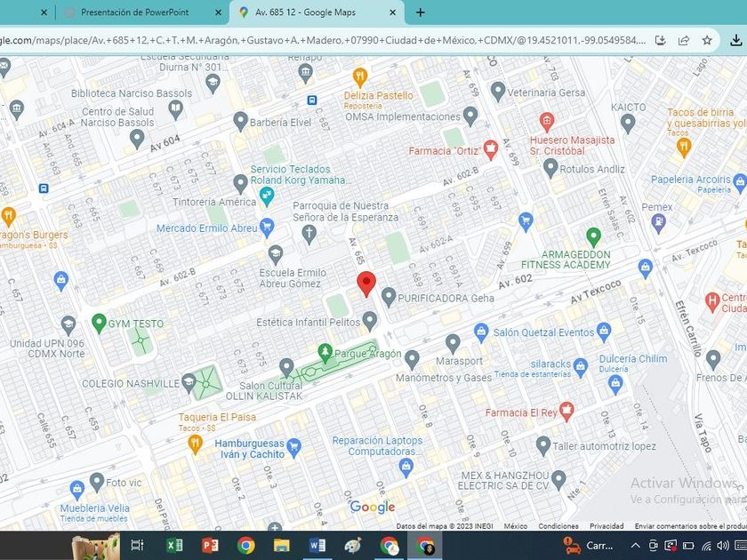Open the Condiciones link in map footer

point(558,526)
